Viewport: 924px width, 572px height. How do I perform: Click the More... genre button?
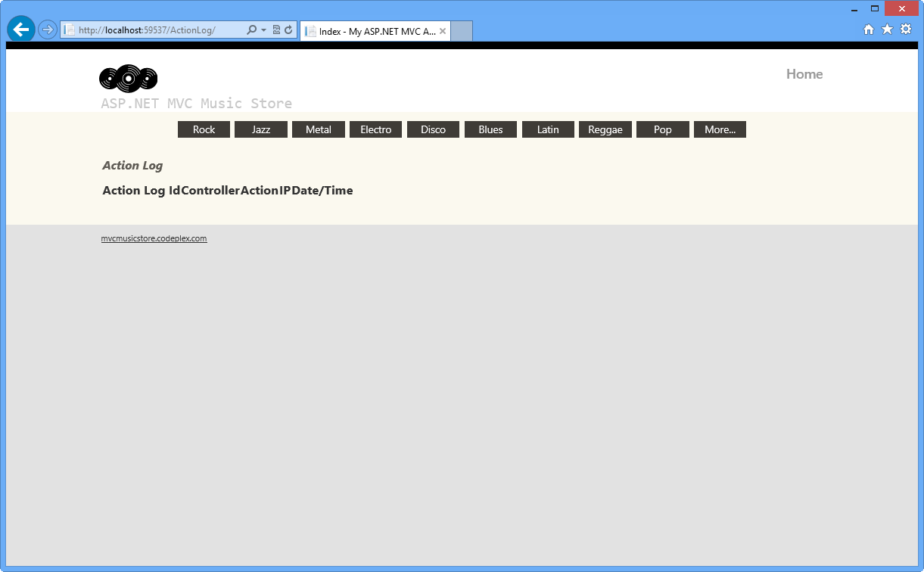pos(720,129)
